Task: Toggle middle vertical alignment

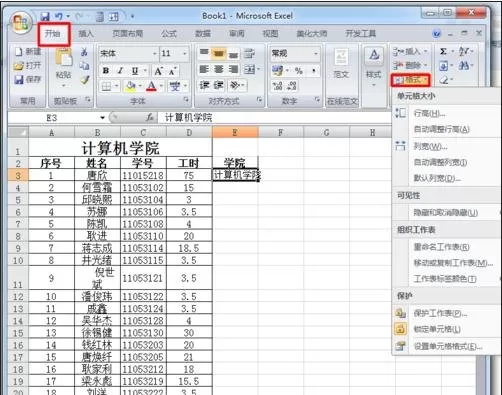Action: coord(219,53)
